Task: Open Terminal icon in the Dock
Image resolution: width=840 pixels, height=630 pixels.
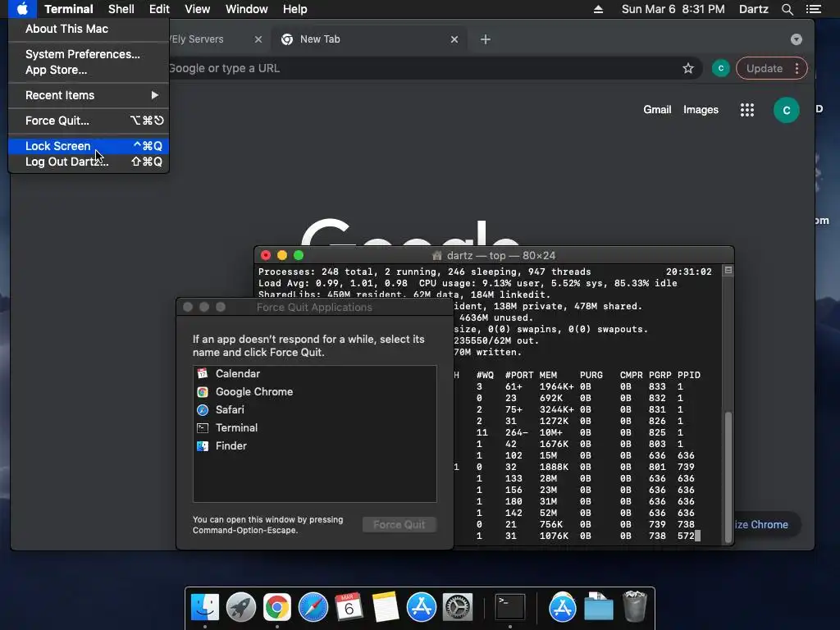Action: pos(509,607)
